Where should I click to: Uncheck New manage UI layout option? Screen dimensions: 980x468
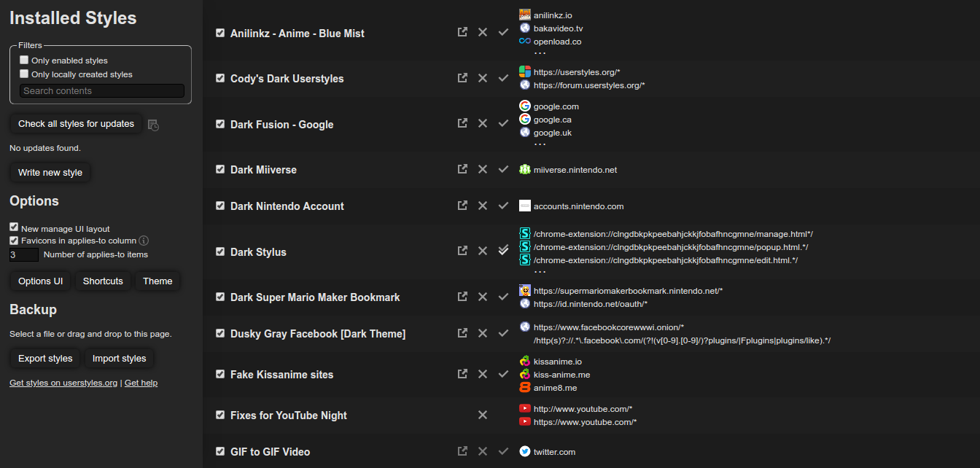[14, 227]
